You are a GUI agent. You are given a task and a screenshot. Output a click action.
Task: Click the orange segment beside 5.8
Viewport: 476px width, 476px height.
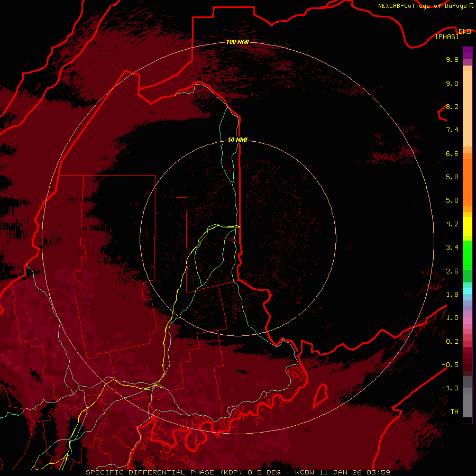pos(467,182)
